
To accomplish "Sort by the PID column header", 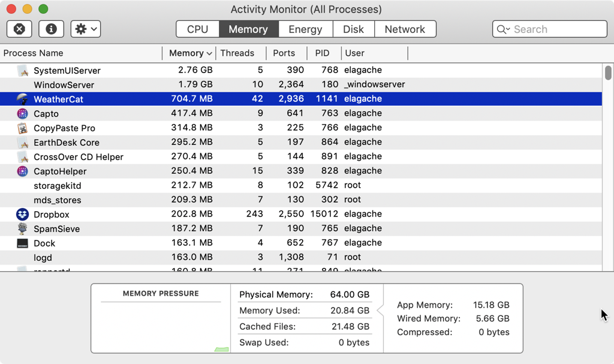I will tap(324, 53).
